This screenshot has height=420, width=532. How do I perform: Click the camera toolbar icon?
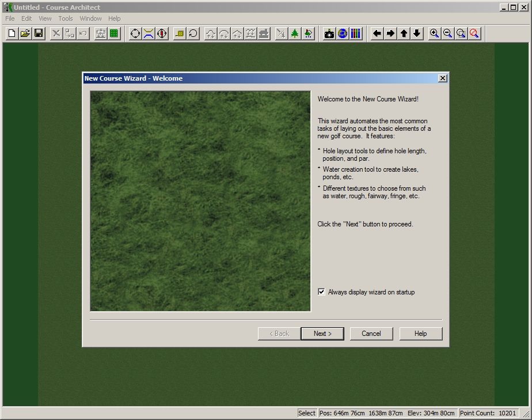click(329, 33)
